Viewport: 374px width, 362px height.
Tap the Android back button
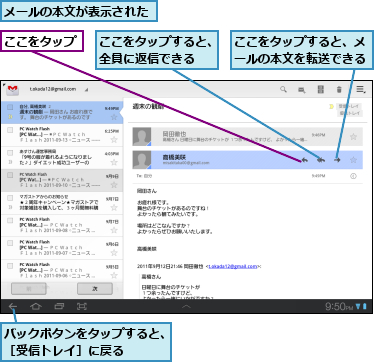point(13,306)
